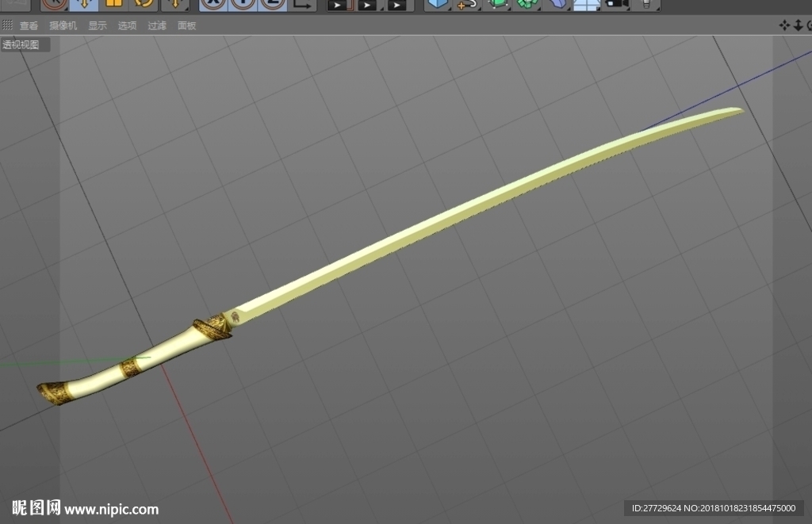Open the 选项 viewport menu
The image size is (812, 524).
pos(127,25)
